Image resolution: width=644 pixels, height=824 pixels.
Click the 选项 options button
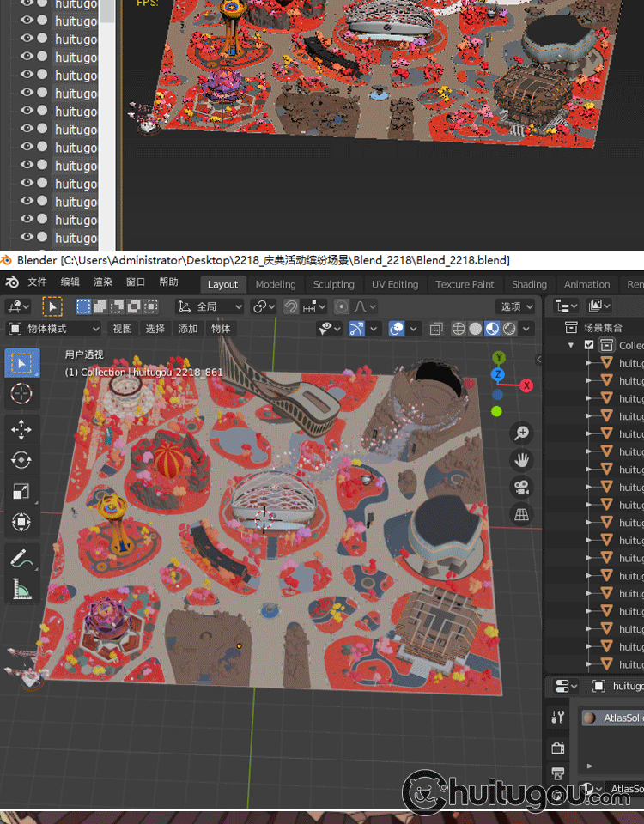tap(515, 306)
